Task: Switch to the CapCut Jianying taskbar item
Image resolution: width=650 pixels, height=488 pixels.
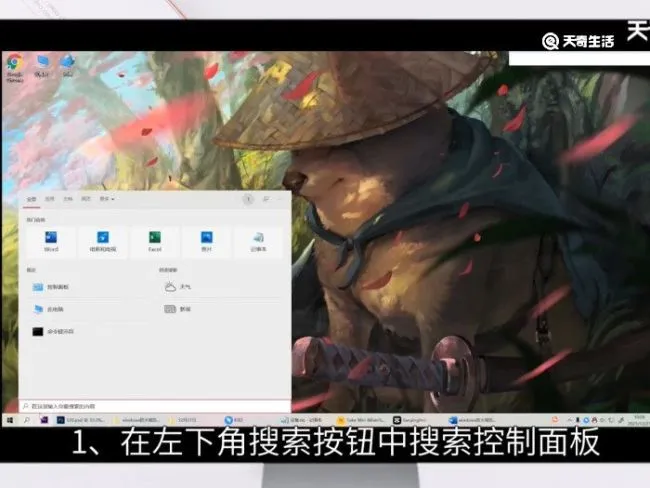Action: click(410, 420)
